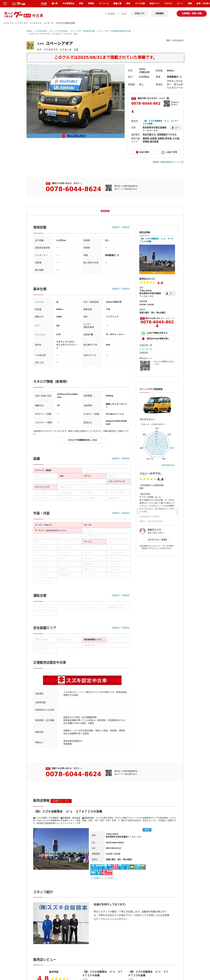Open the カーリース navigation item
The width and height of the screenshot is (210, 980).
tap(103, 3)
